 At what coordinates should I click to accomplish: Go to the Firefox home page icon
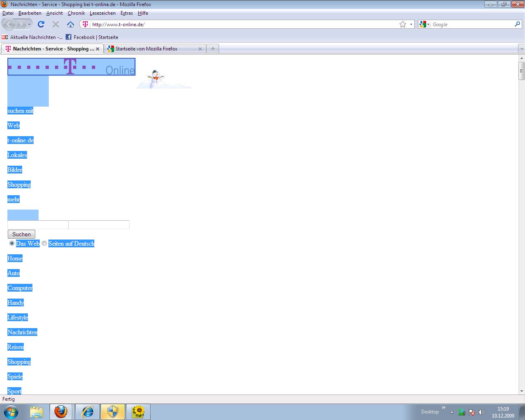[71, 24]
